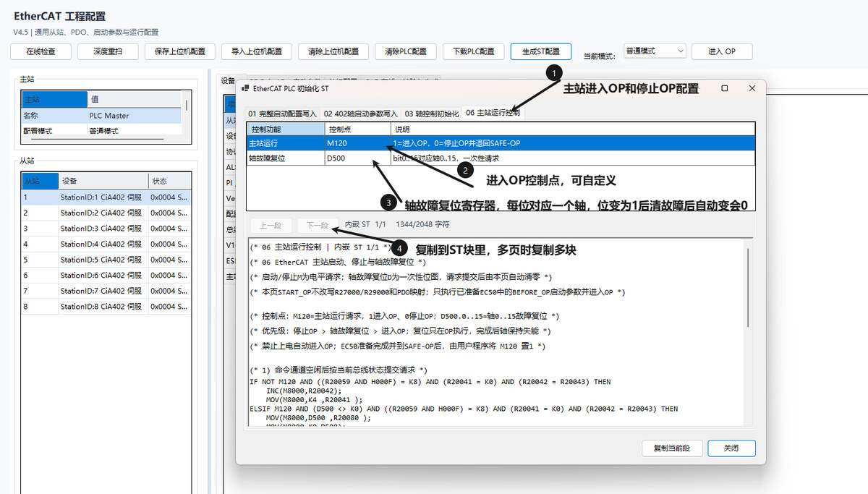Click the 从站 column header in slave table
This screenshot has height=494, width=868.
pos(40,181)
